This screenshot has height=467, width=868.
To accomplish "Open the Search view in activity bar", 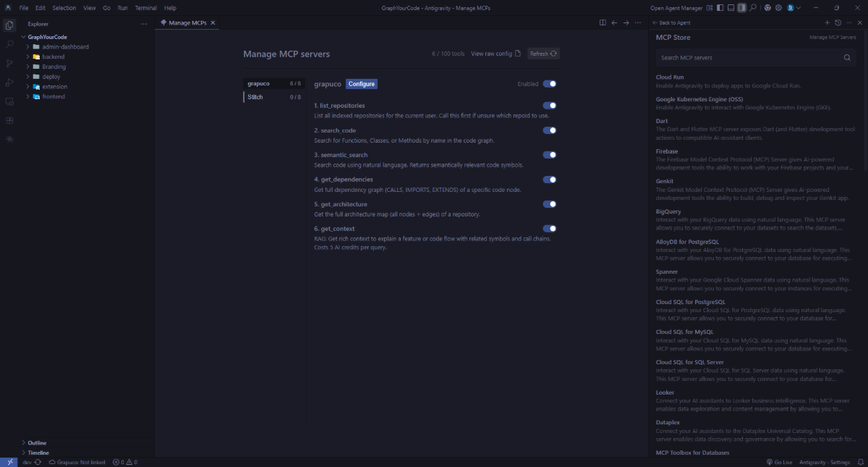I will (x=9, y=44).
